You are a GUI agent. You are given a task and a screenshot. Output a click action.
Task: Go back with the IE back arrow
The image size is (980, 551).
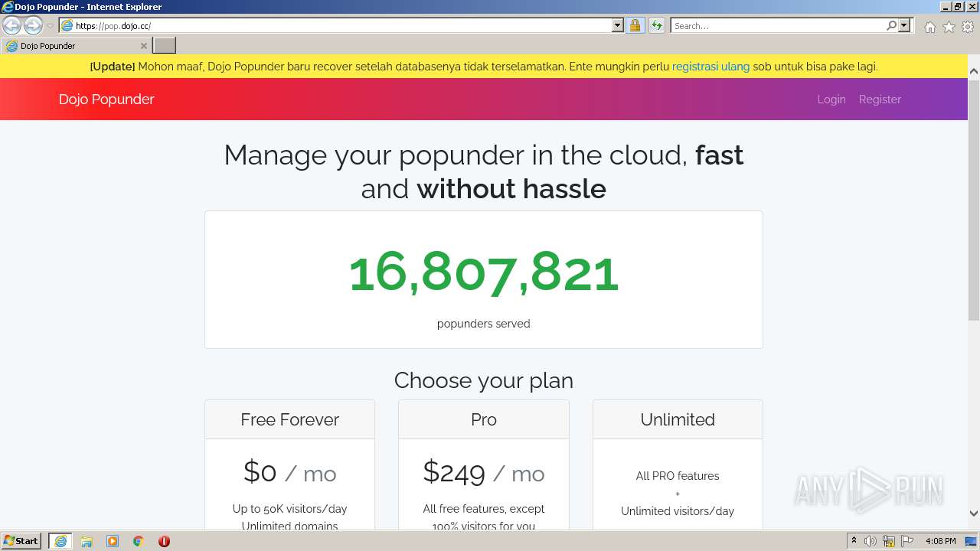coord(11,25)
